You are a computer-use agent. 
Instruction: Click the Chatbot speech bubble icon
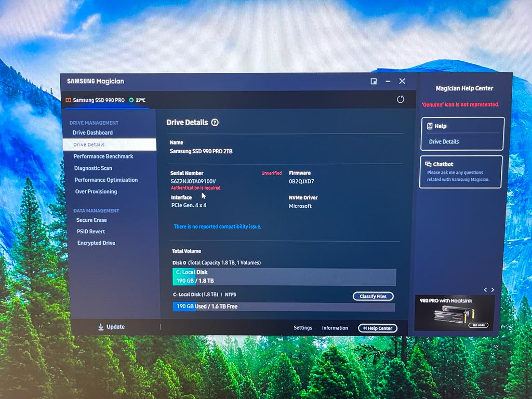[428, 164]
